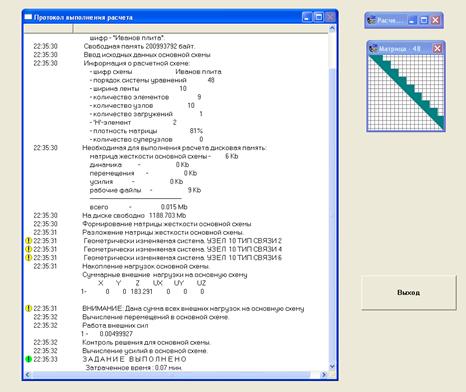
Task: Click the 'перемещения' 0 Kb row
Action: pos(143,173)
